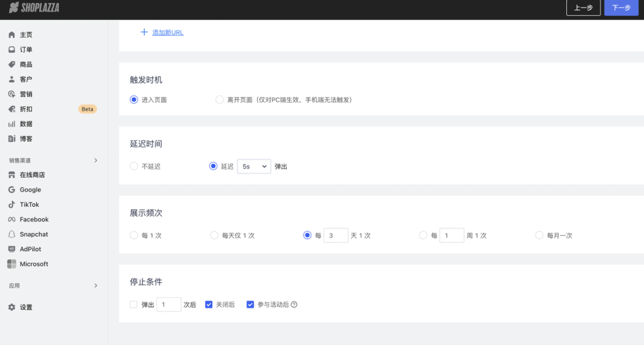Click the Microsoft squares icon
Screen dimensions: 644x345
click(x=11, y=264)
